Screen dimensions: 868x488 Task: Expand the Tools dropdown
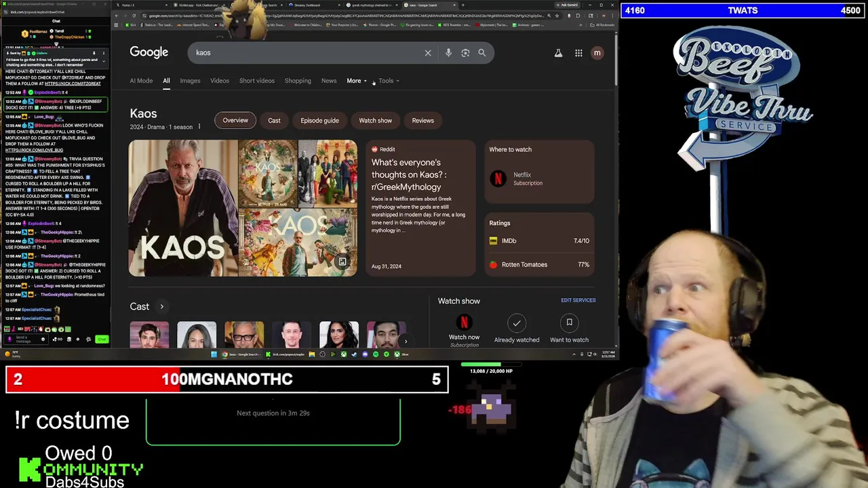(x=389, y=81)
